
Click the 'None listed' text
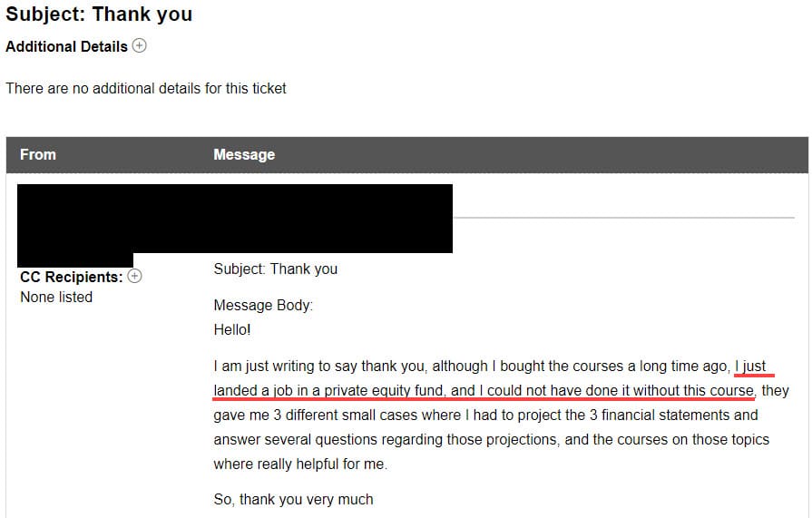coord(56,297)
